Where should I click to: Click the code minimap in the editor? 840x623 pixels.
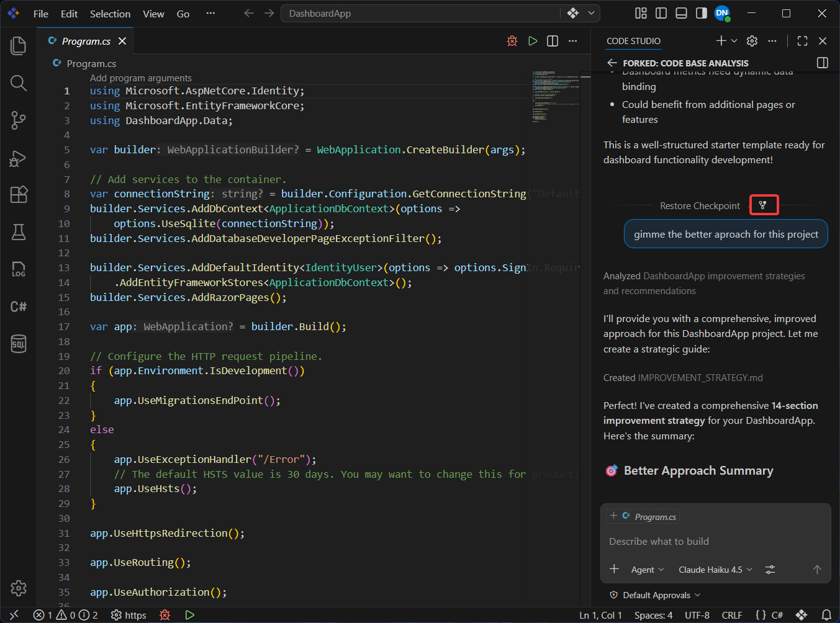pos(556,96)
